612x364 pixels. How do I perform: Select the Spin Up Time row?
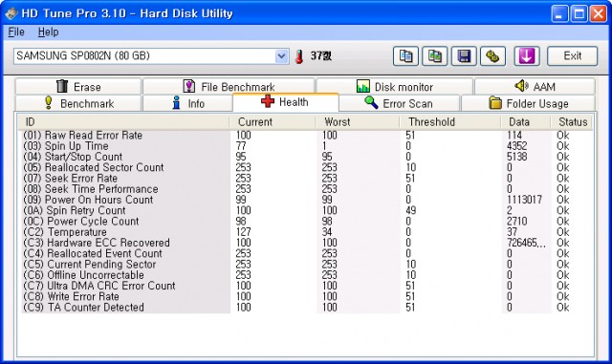pyautogui.click(x=306, y=146)
